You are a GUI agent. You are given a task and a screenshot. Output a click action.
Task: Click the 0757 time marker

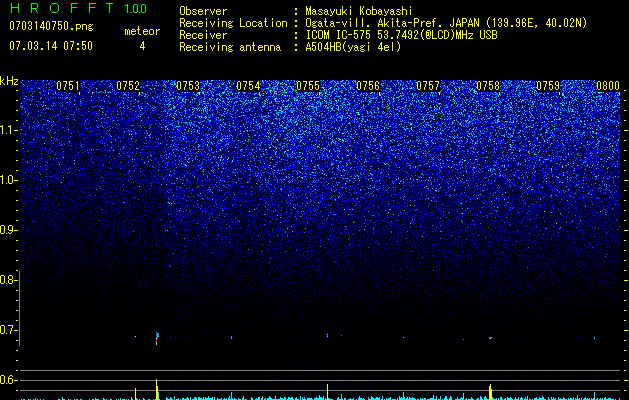pos(428,86)
